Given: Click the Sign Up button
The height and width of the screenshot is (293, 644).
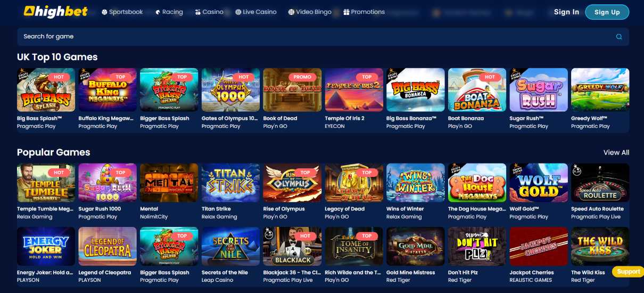Looking at the screenshot, I should (607, 12).
